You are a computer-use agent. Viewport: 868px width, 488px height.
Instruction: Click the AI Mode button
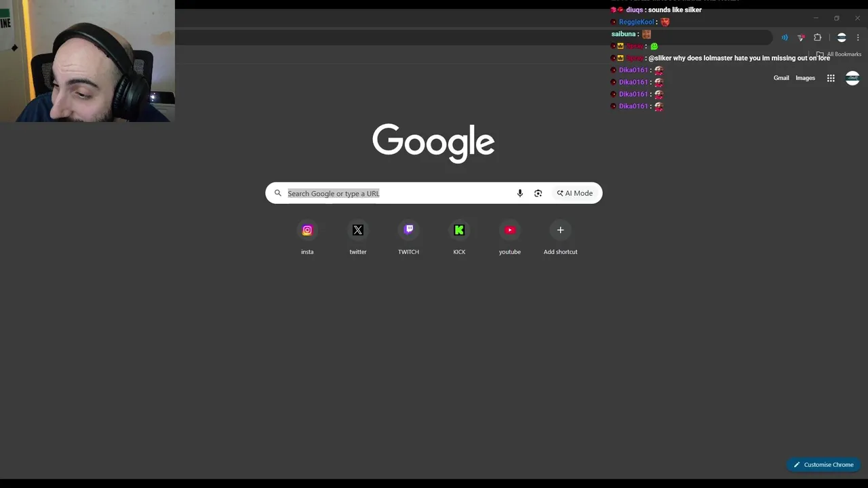click(575, 193)
